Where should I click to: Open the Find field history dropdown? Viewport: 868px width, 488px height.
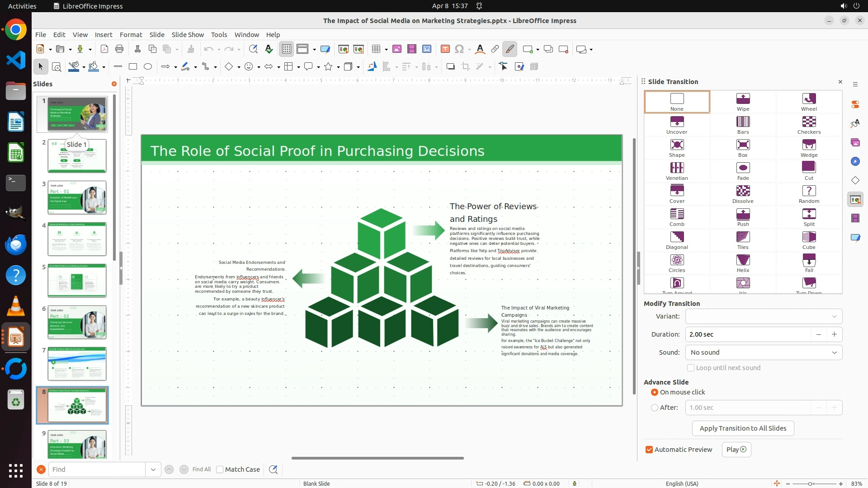pyautogui.click(x=153, y=469)
